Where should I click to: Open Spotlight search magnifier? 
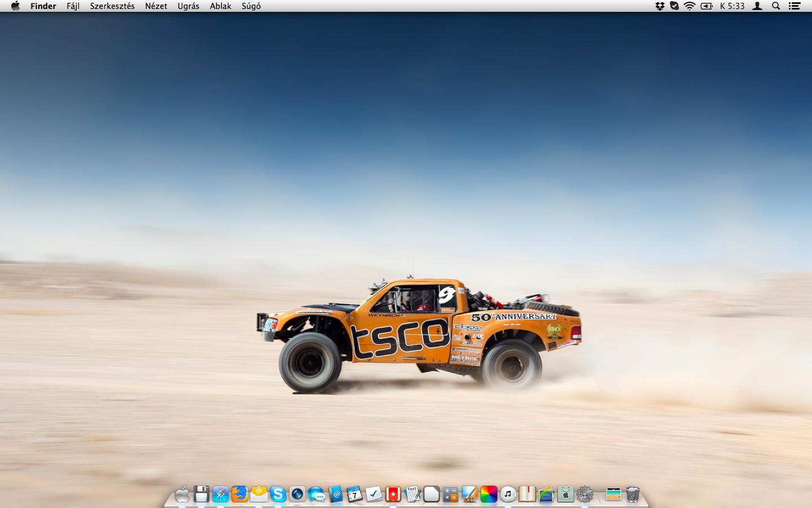[x=776, y=6]
